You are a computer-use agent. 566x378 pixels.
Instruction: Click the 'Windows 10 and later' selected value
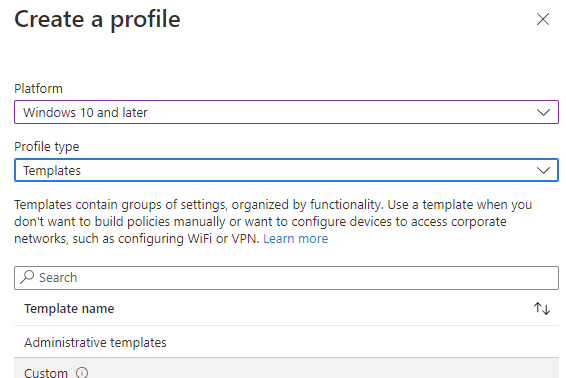click(86, 113)
